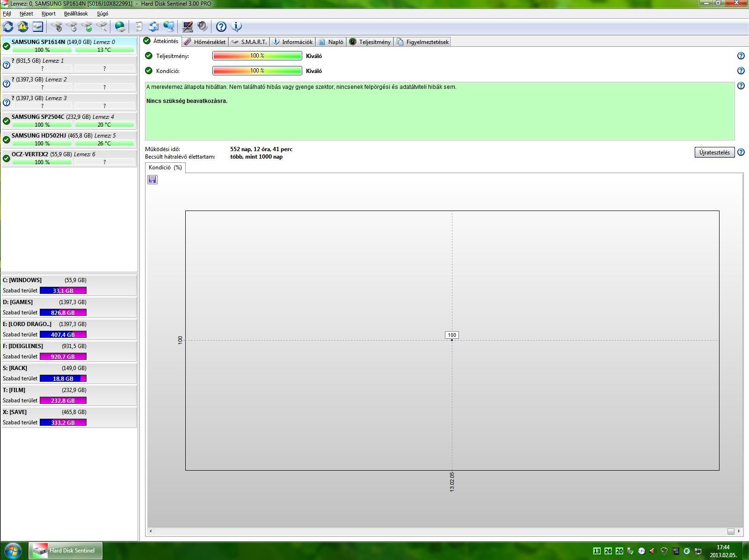Viewport: 749px width, 560px height.
Task: Switch to the Információk tab
Action: 293,42
